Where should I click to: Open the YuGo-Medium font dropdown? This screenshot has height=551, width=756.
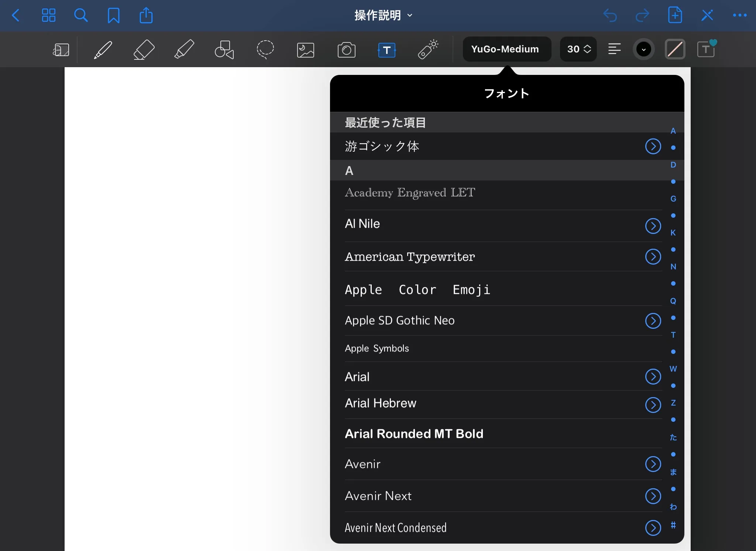click(506, 49)
